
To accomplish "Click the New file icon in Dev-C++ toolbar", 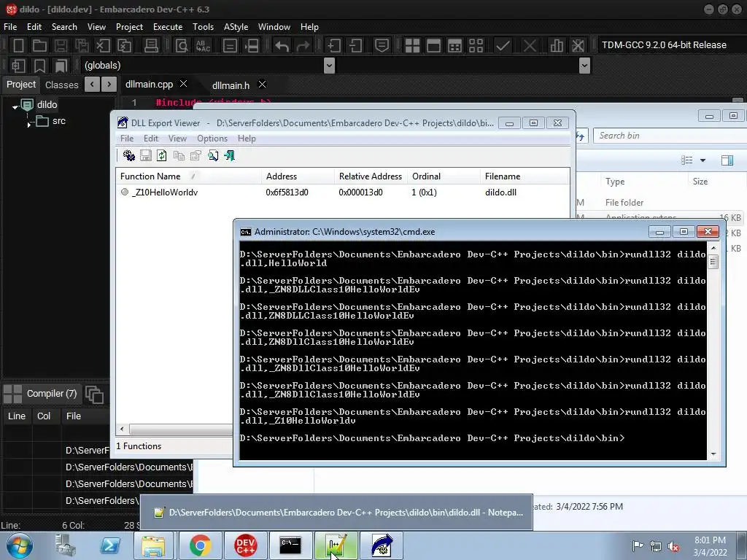I will coord(18,46).
